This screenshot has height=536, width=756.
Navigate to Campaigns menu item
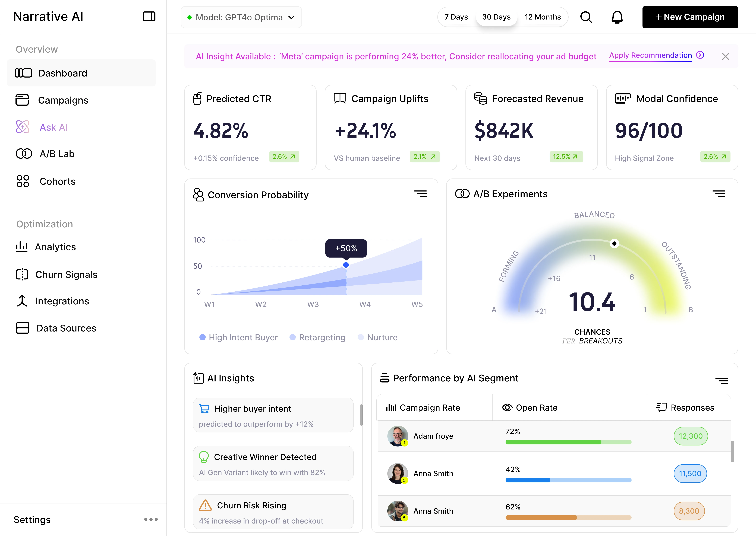click(63, 100)
